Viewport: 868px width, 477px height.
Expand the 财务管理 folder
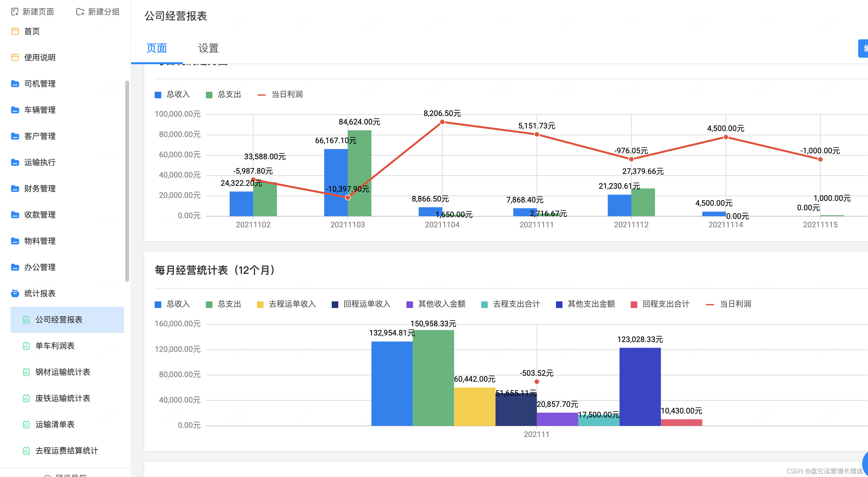[x=40, y=189]
